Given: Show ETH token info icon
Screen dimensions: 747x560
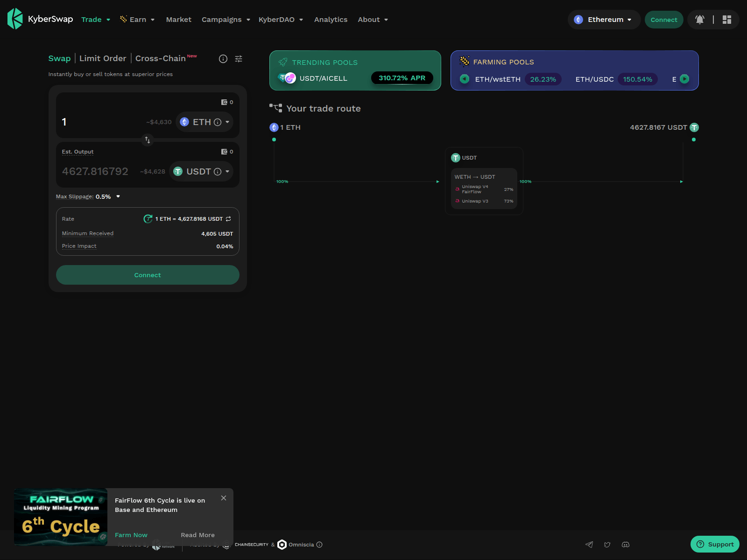Looking at the screenshot, I should pyautogui.click(x=218, y=122).
